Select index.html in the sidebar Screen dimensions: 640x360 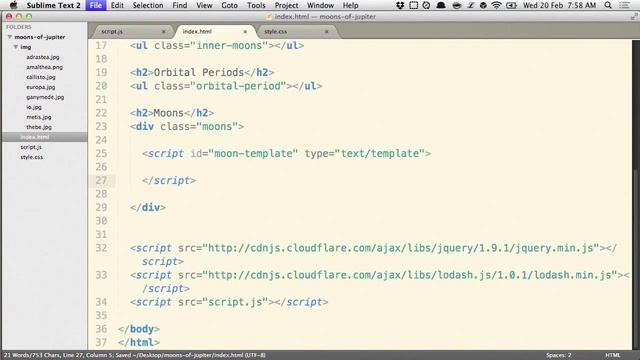click(x=35, y=137)
